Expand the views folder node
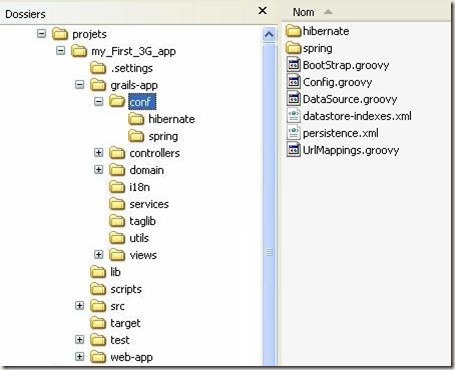The width and height of the screenshot is (455, 370). (x=99, y=255)
